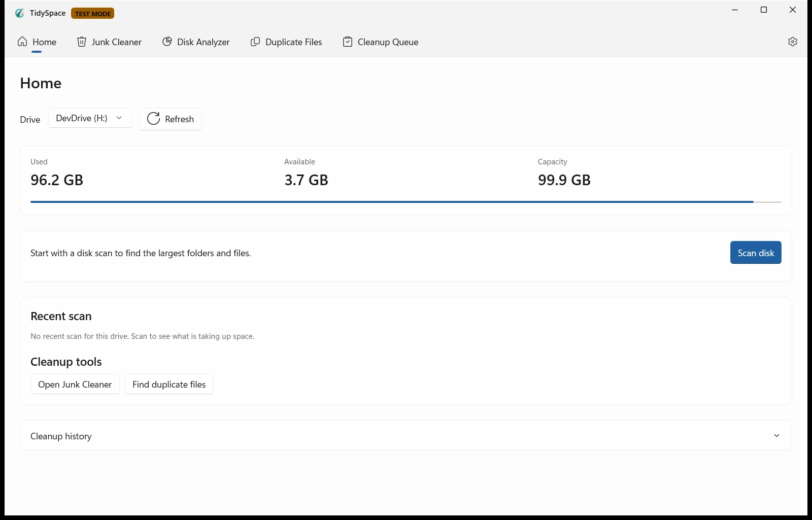
Task: Start a scan with Scan disk button
Action: (x=756, y=253)
